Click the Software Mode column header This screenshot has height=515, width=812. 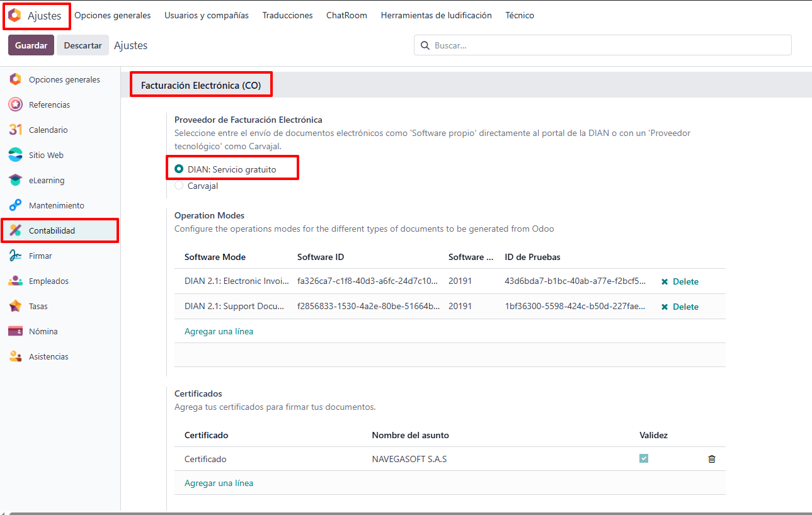(215, 257)
